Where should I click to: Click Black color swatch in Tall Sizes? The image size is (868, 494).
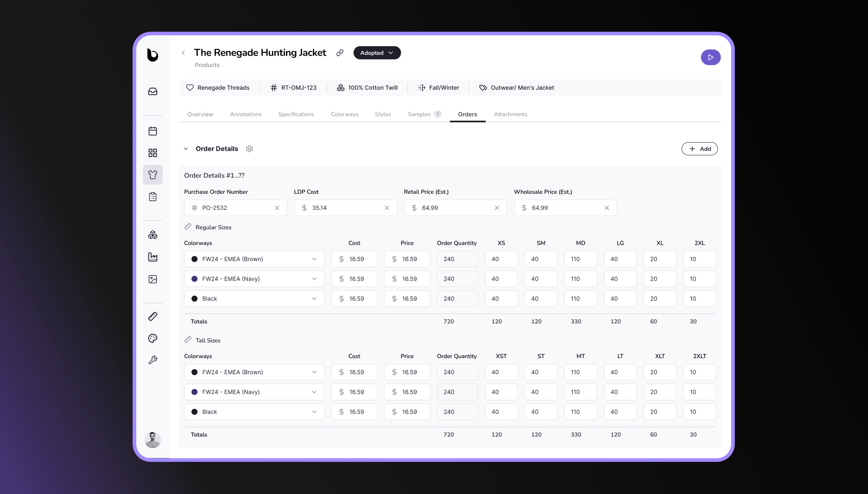coord(194,411)
